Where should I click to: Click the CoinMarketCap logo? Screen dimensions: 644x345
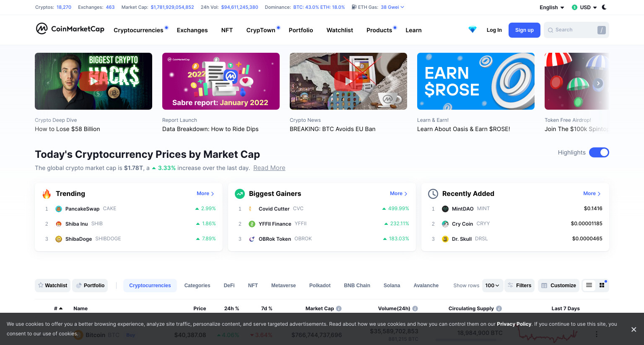(70, 28)
